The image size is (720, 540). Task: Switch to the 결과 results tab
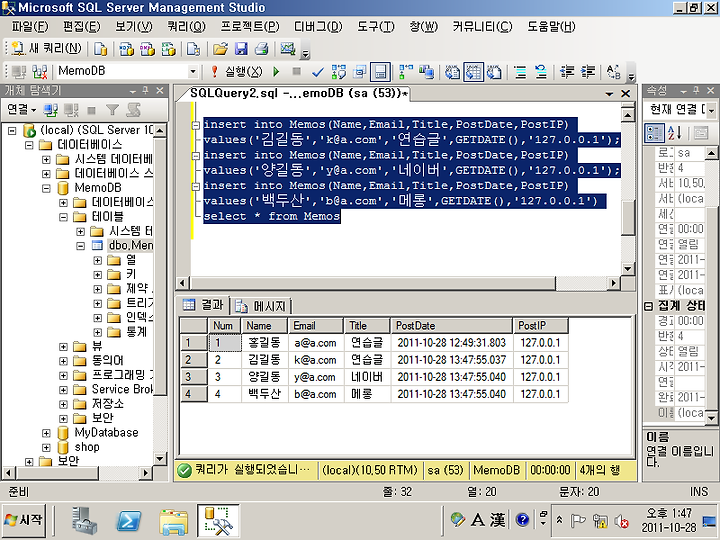pos(202,305)
